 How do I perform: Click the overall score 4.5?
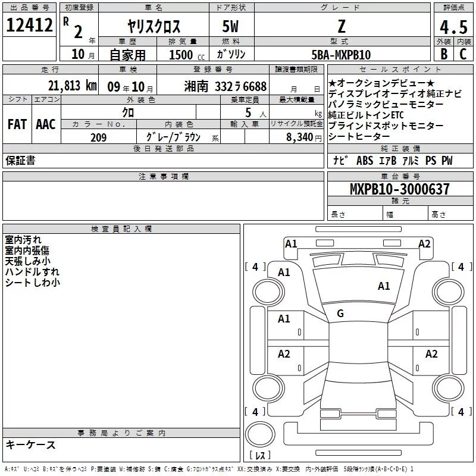point(453,27)
